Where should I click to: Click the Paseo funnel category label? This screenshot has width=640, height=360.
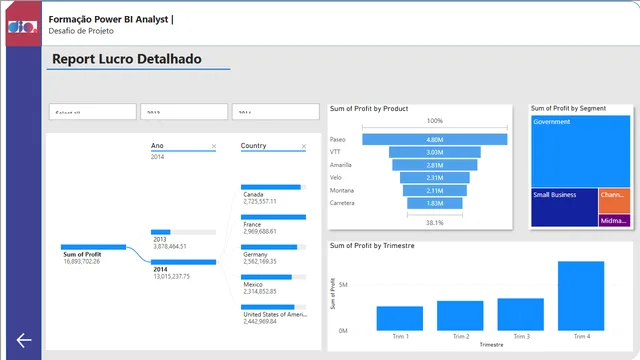coord(338,140)
